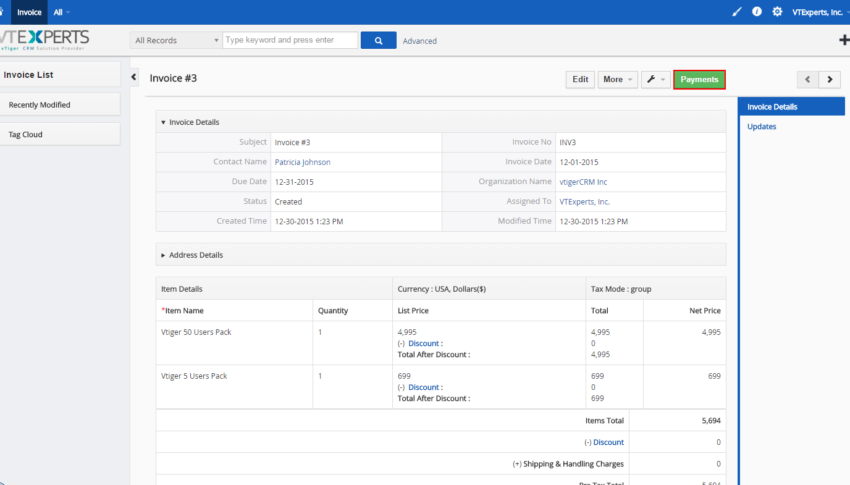Open Tag Cloud sidebar item
The width and height of the screenshot is (850, 485).
[x=60, y=134]
